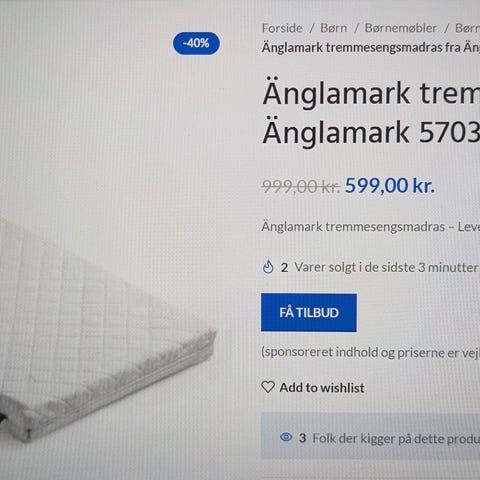Click the eye viewers icon

[286, 437]
